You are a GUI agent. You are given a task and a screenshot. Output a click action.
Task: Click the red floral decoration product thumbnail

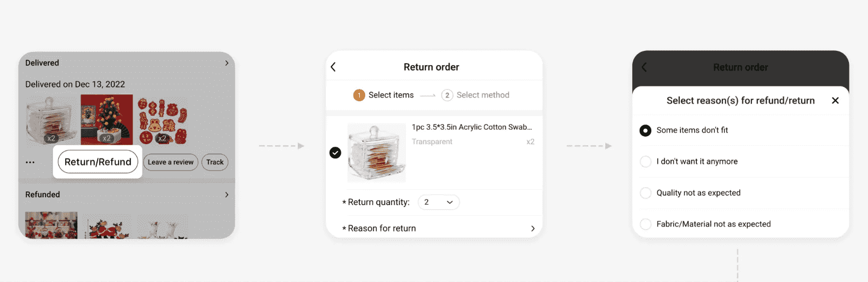tap(107, 119)
